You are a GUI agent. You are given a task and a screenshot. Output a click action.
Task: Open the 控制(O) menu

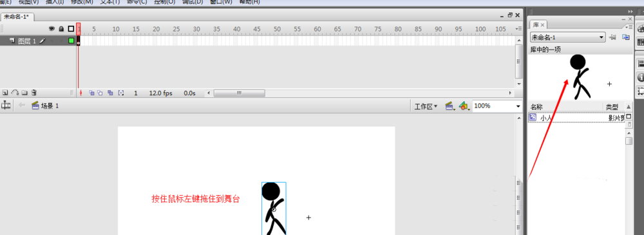click(x=165, y=2)
